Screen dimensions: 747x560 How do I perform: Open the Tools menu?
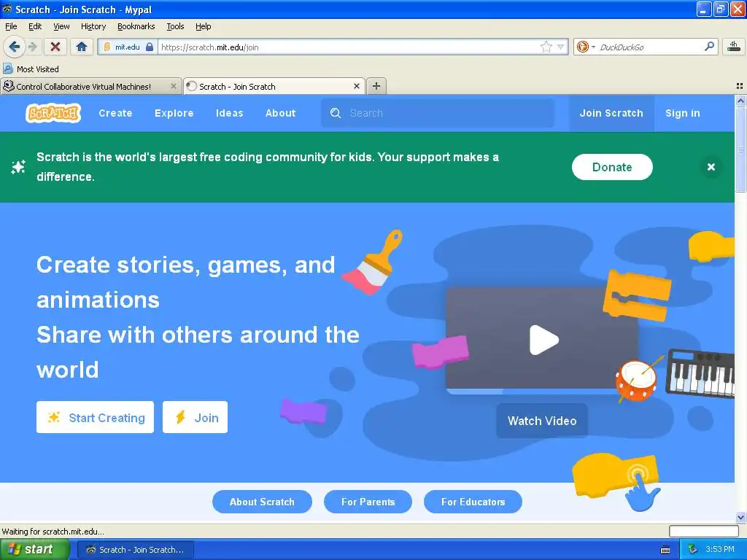point(175,26)
